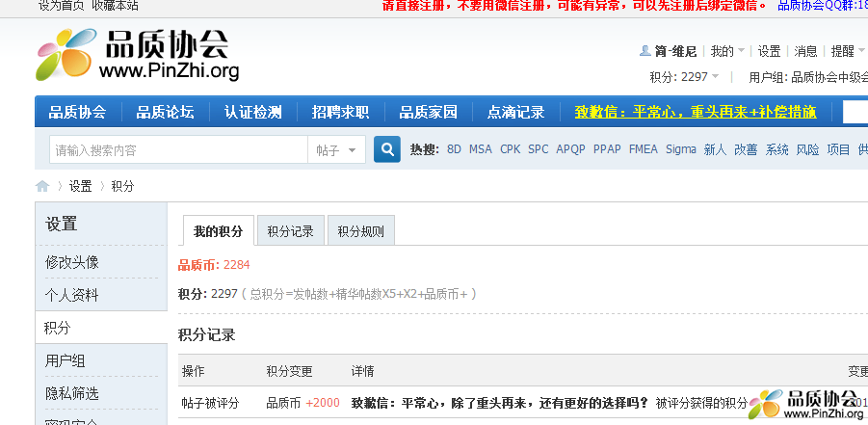Switch to the 积分规则 tab
Screen dimensions: 868x425
click(x=361, y=231)
